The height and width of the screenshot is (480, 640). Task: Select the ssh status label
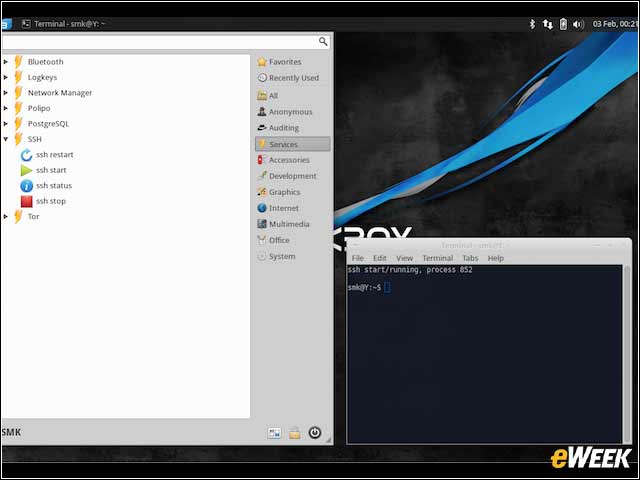tap(54, 186)
